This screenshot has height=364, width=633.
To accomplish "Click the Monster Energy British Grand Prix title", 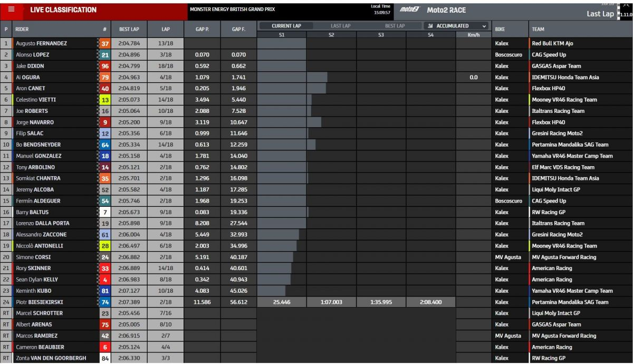I will (233, 9).
